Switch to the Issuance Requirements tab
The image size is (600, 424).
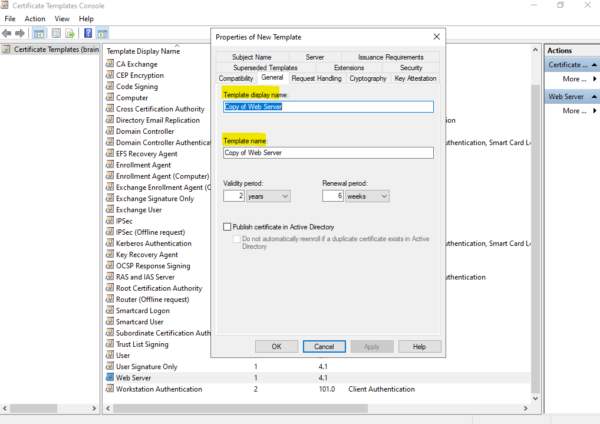pos(391,57)
